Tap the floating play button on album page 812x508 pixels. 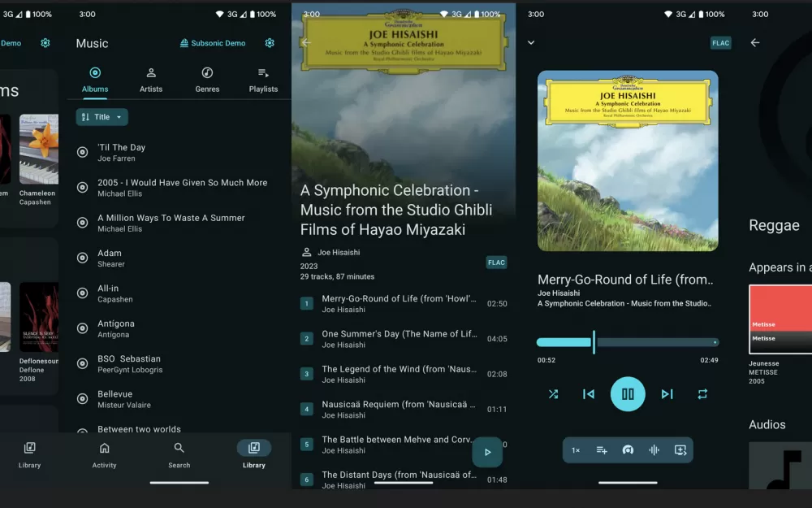(487, 452)
